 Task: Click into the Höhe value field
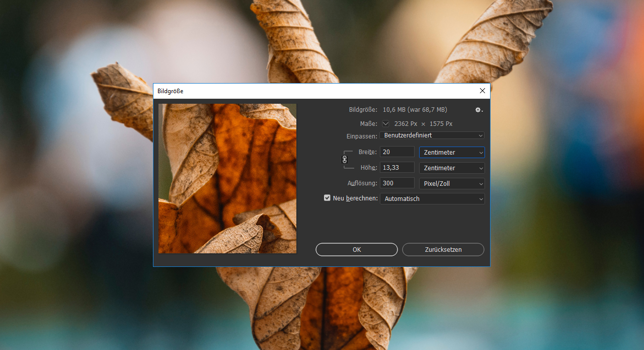(x=396, y=168)
